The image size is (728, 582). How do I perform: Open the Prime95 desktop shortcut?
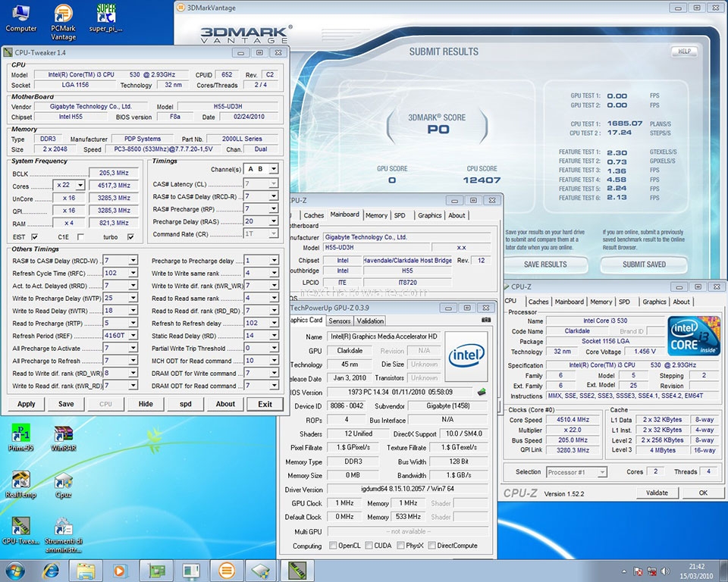coord(21,438)
